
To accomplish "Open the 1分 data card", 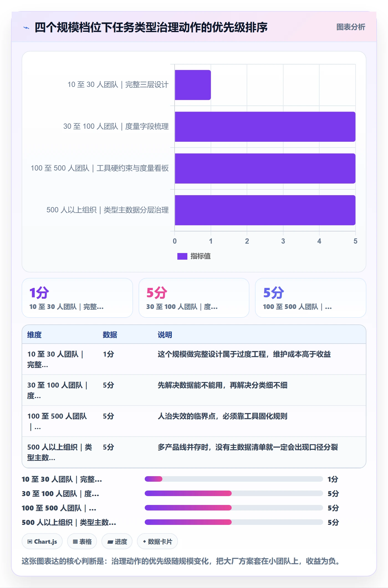I will [x=77, y=298].
